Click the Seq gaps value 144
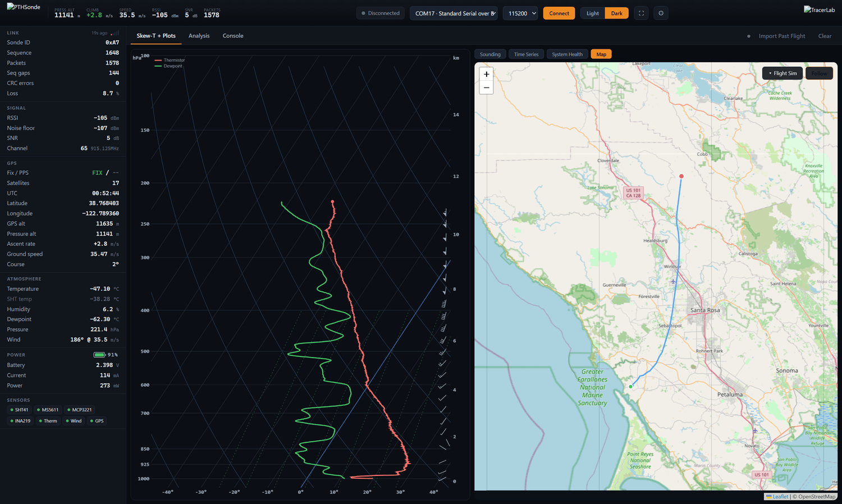This screenshot has height=504, width=842. pos(114,73)
